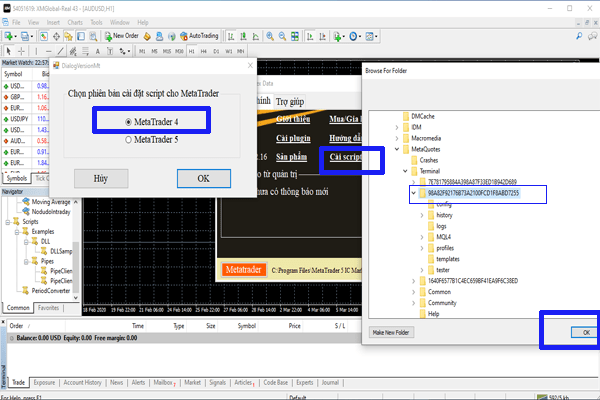The height and width of the screenshot is (400, 600).
Task: Toggle the Auto Scroll chart icon
Action: (x=310, y=36)
